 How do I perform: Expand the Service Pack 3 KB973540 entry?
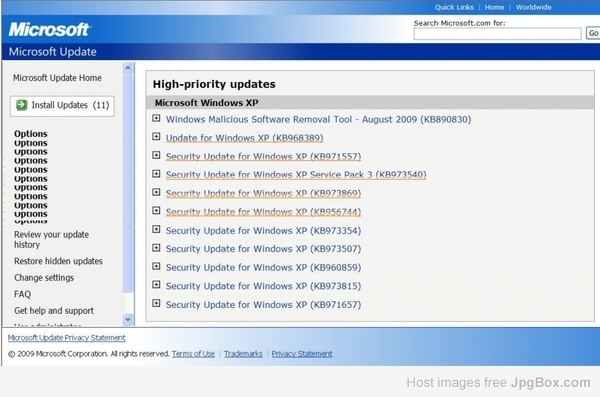pyautogui.click(x=156, y=174)
